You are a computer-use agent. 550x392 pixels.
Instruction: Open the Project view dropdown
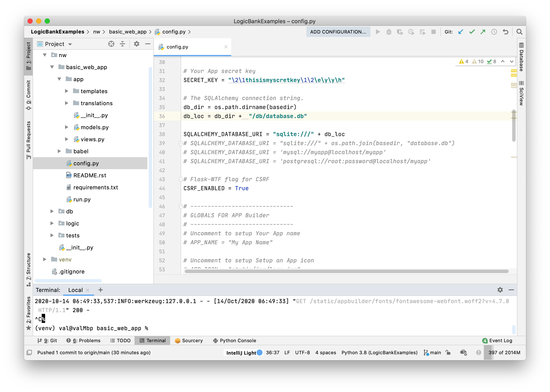pos(70,44)
